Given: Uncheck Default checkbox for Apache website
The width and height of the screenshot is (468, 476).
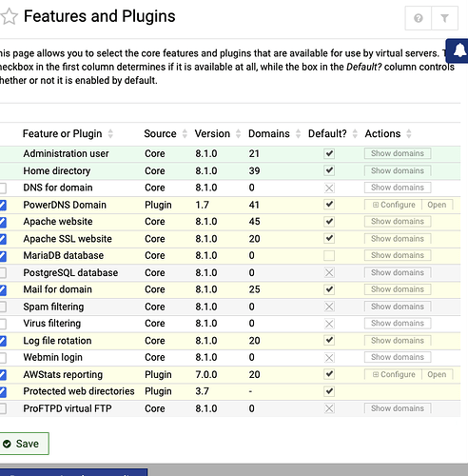Looking at the screenshot, I should (329, 221).
